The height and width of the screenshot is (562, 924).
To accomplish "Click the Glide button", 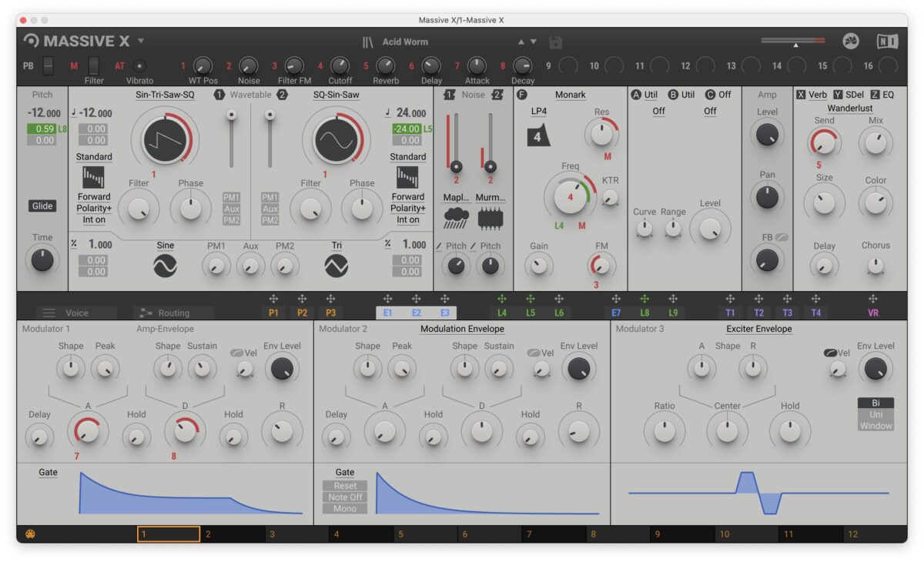I will 41,206.
